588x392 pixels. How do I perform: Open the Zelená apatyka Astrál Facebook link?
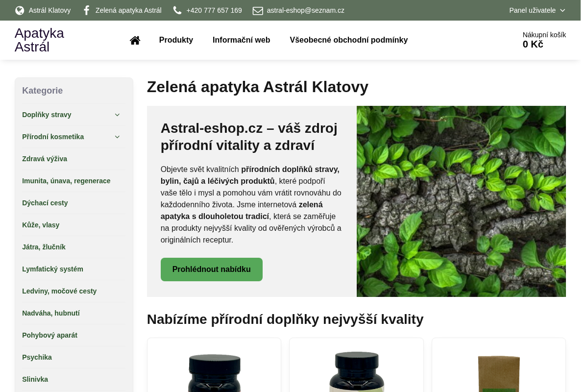point(128,10)
